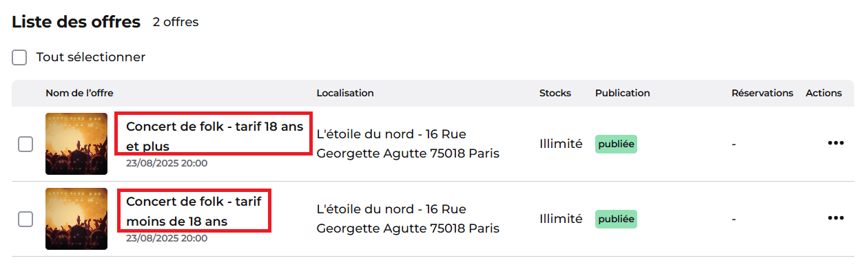Click L'étoile du nord address in first row

408,143
